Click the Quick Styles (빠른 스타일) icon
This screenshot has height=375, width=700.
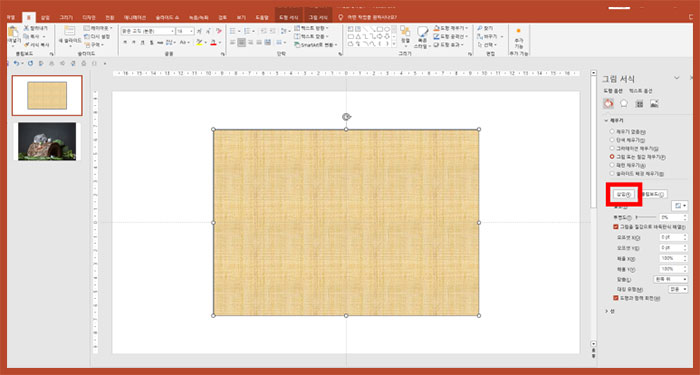pyautogui.click(x=422, y=32)
